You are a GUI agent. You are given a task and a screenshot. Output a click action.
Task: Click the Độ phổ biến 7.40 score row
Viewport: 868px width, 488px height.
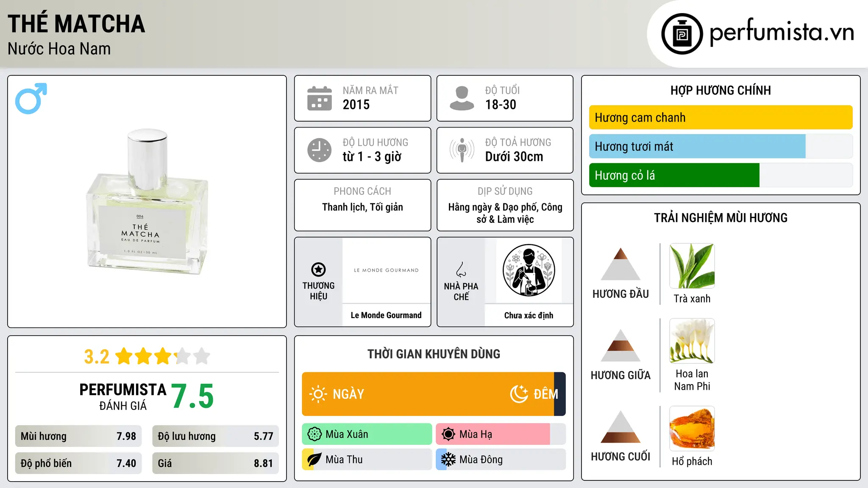pyautogui.click(x=78, y=463)
